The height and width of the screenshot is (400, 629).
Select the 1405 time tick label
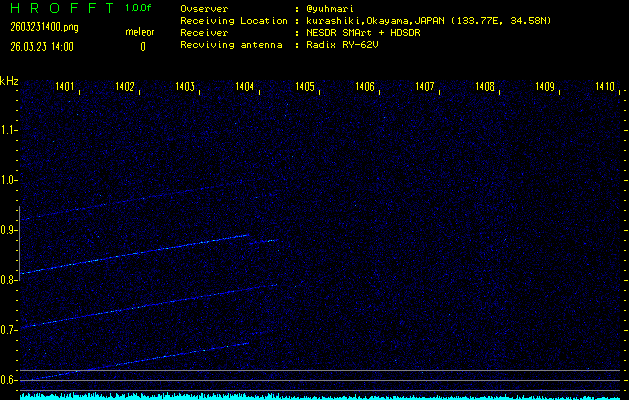pos(305,87)
